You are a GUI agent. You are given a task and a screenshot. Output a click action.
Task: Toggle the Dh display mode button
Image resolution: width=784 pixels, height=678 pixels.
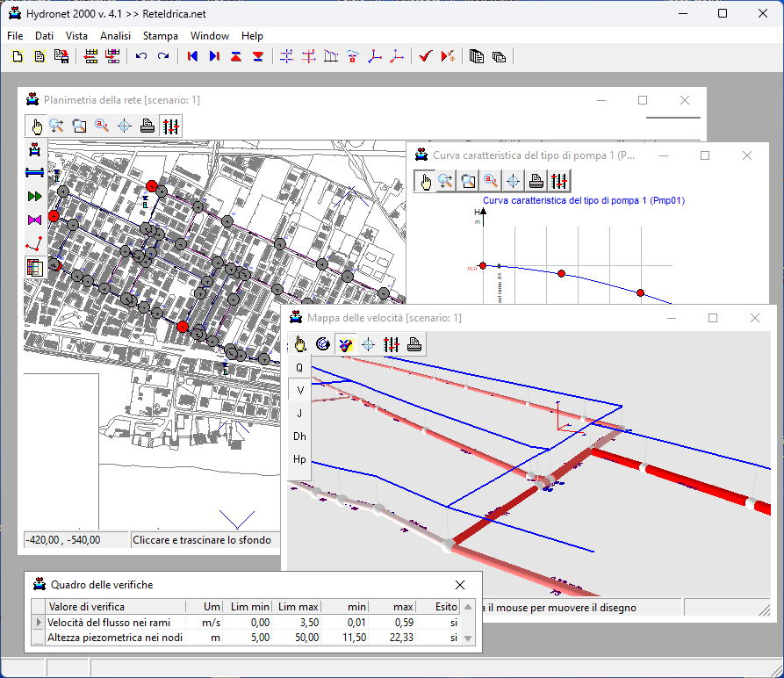[x=299, y=436]
